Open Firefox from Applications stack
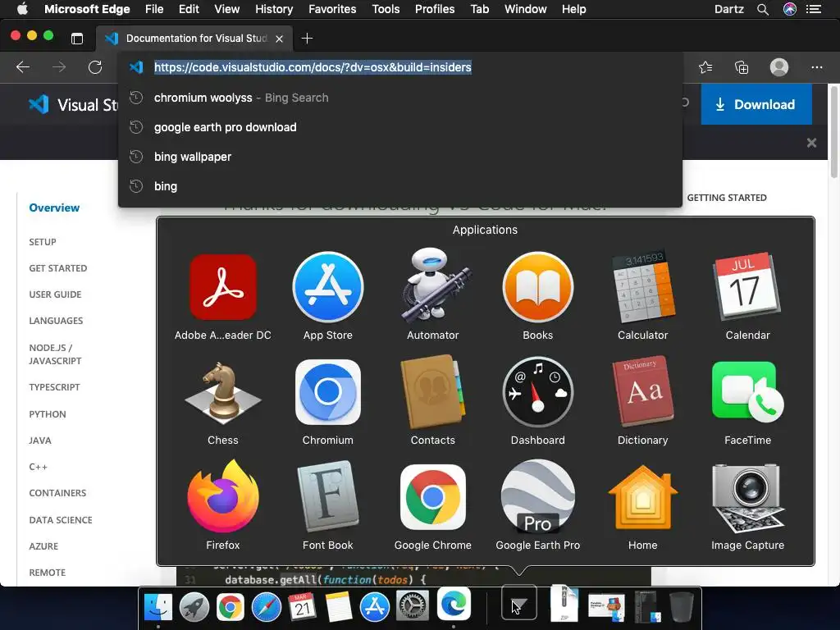The height and width of the screenshot is (630, 840). point(223,496)
